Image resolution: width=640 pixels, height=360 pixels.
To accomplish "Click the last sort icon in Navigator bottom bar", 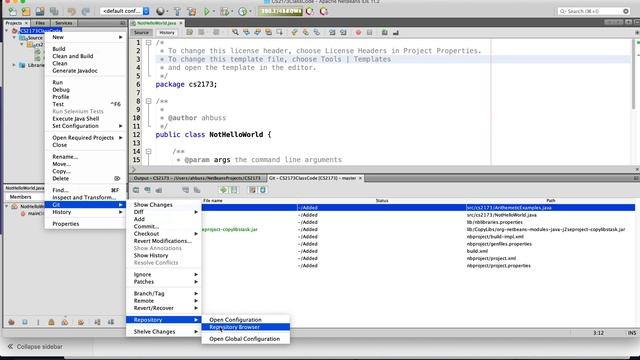I will point(111,322).
